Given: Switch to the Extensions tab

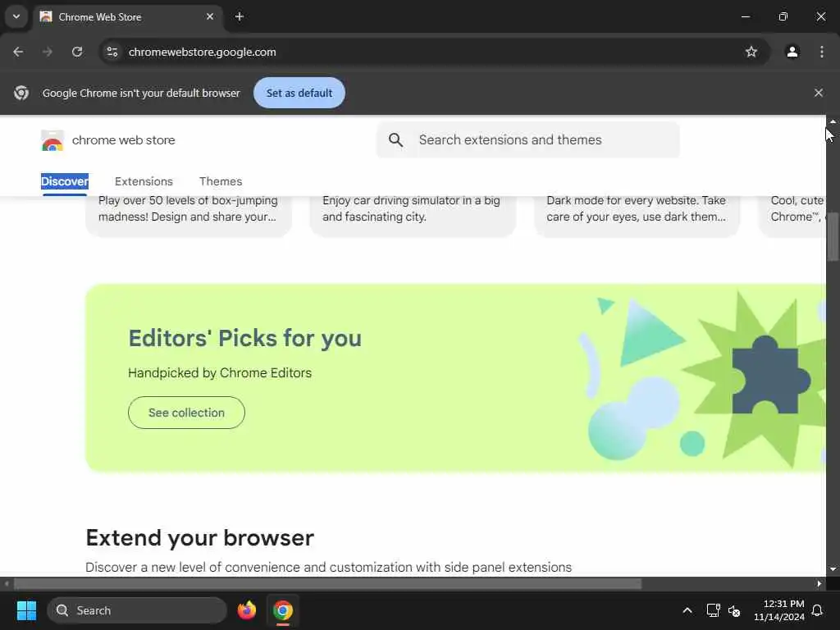Looking at the screenshot, I should point(144,181).
